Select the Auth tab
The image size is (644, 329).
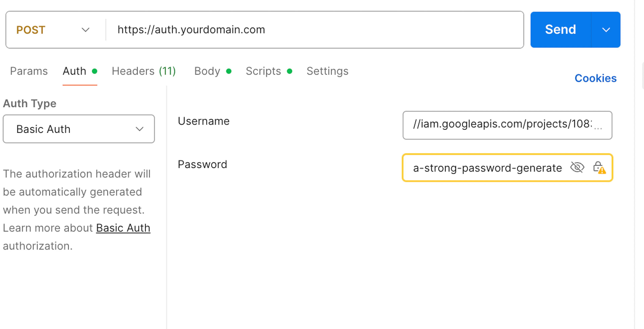click(80, 71)
